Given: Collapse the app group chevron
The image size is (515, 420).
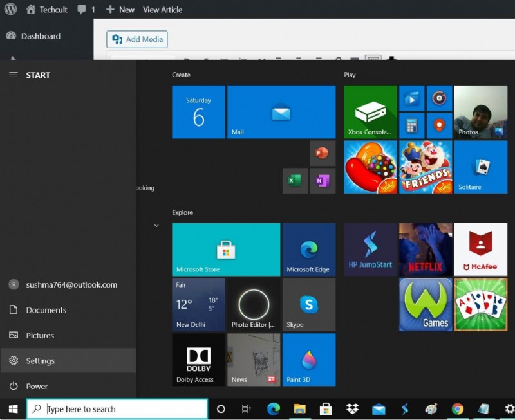Looking at the screenshot, I should pos(156,226).
